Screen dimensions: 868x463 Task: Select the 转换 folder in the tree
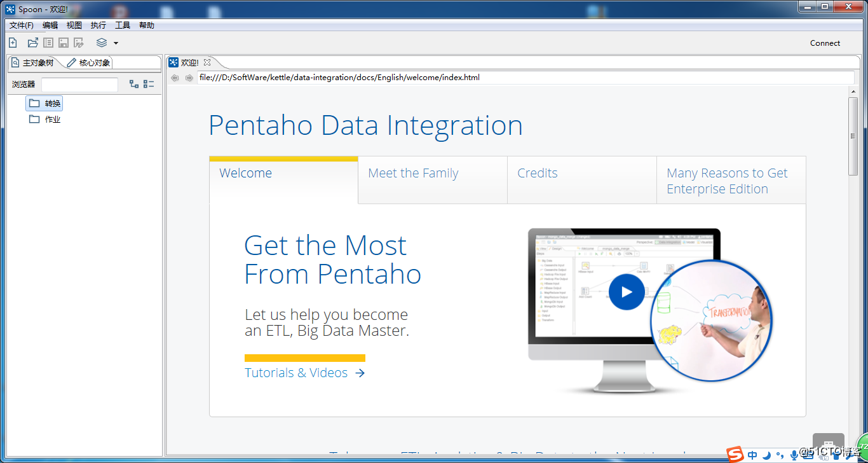(x=45, y=104)
